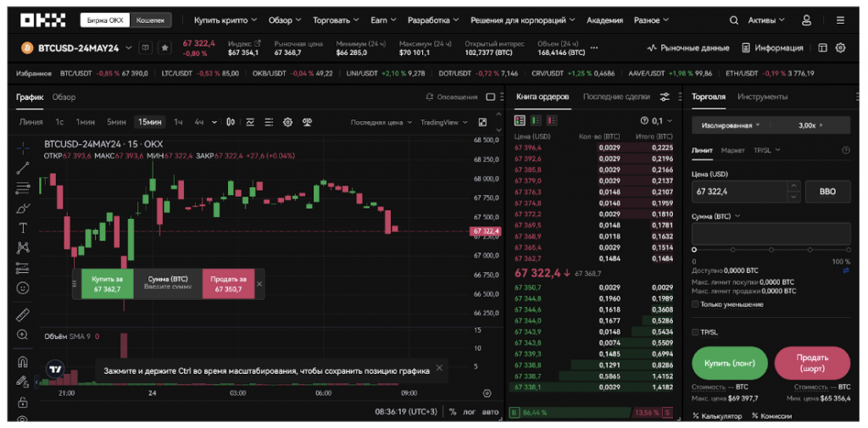Click the 'Купить (лонг)' button
The height and width of the screenshot is (428, 868).
click(729, 362)
